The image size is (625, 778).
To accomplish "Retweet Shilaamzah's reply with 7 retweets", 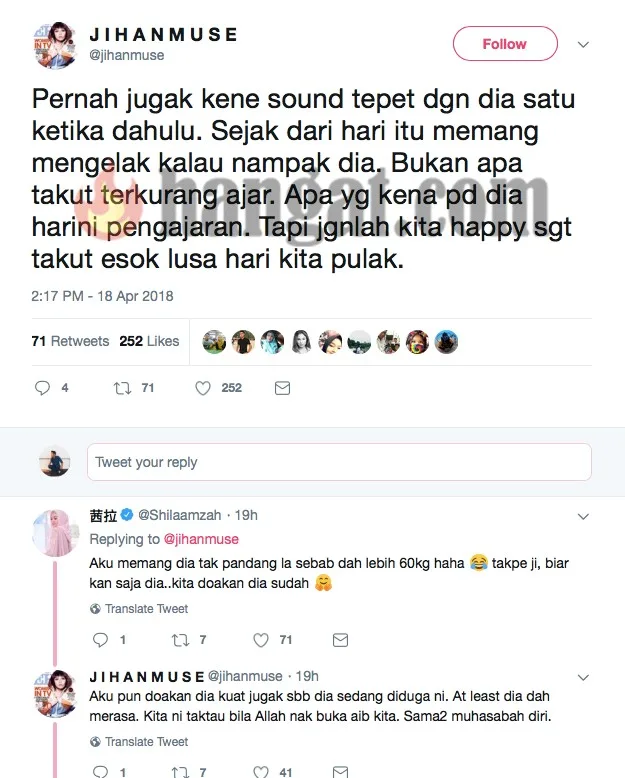I will click(x=181, y=640).
